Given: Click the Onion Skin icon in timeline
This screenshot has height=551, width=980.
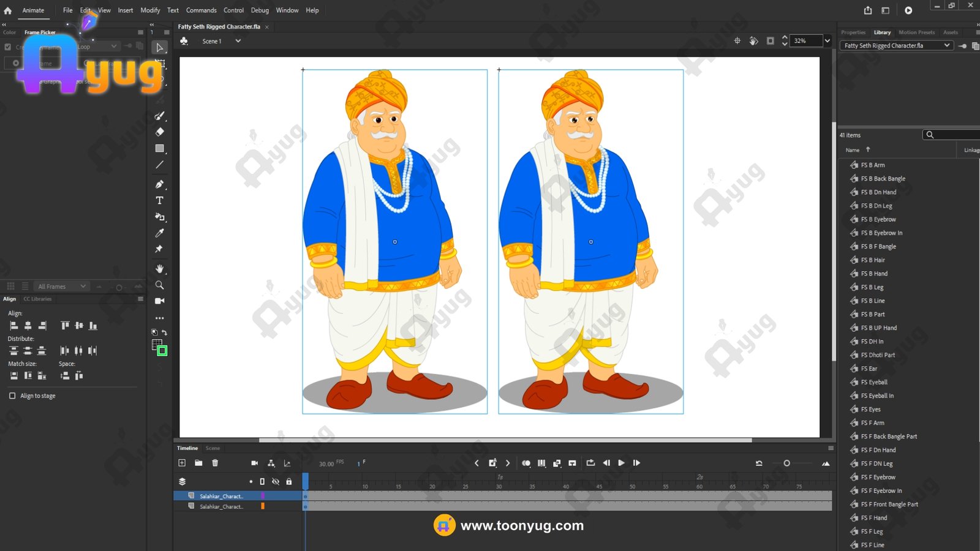Looking at the screenshot, I should (x=526, y=463).
